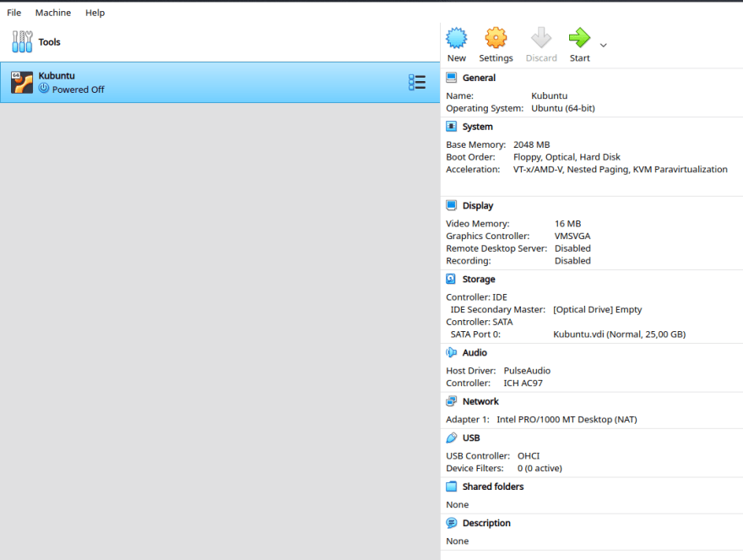
Task: Select the Kubuntu VM icon
Action: point(22,83)
